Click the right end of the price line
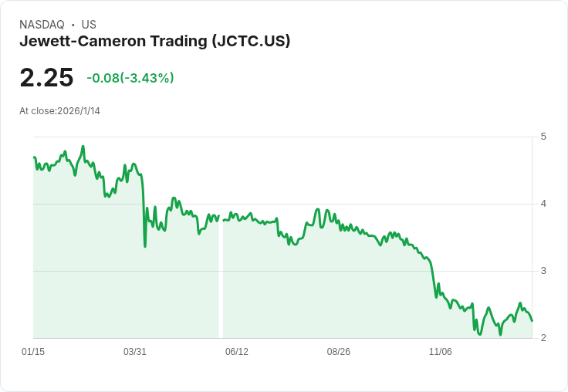Image resolution: width=568 pixels, height=392 pixels. click(532, 320)
